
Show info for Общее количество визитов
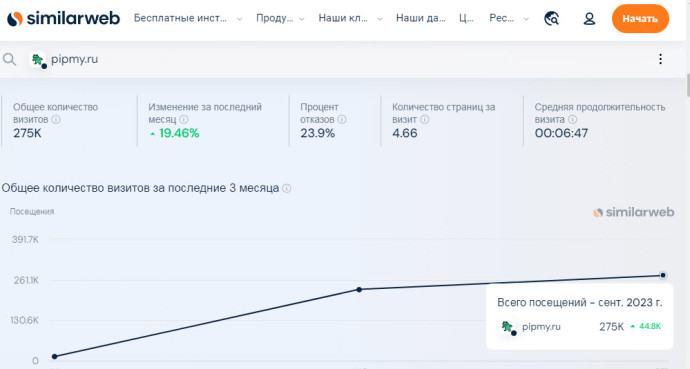pyautogui.click(x=56, y=119)
